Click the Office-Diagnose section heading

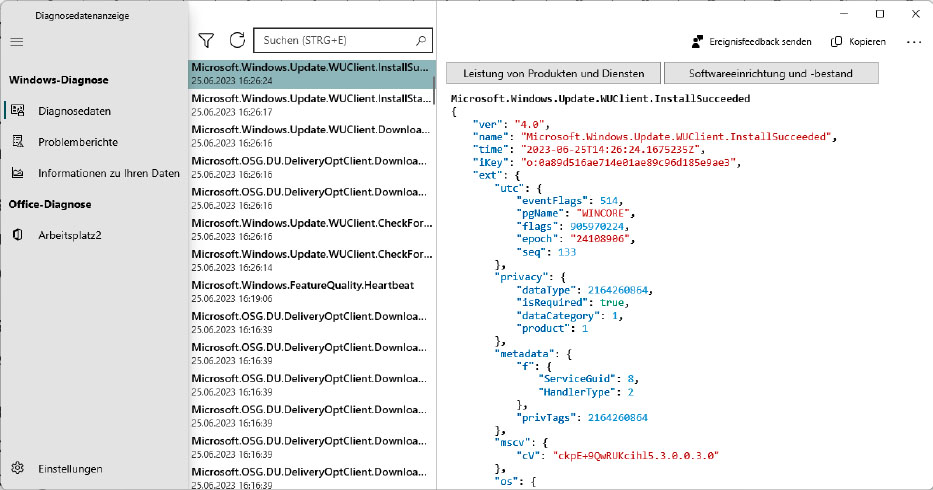pos(50,204)
